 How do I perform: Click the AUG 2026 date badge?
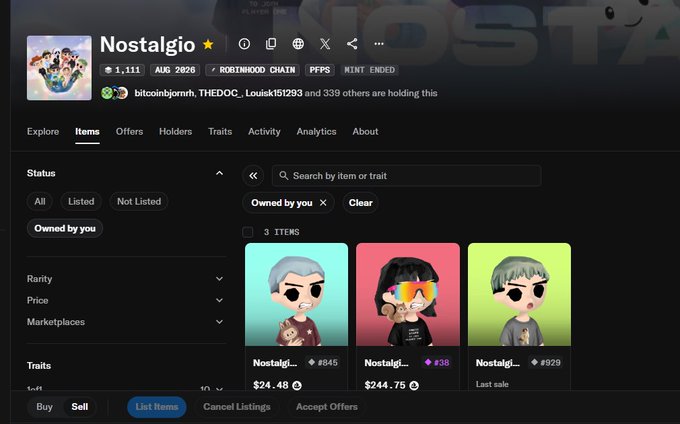(175, 70)
